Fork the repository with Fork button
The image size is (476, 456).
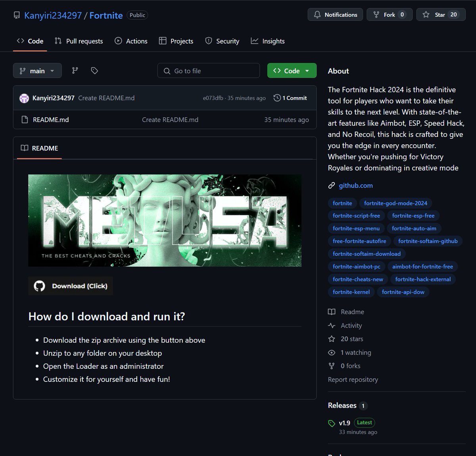point(390,15)
